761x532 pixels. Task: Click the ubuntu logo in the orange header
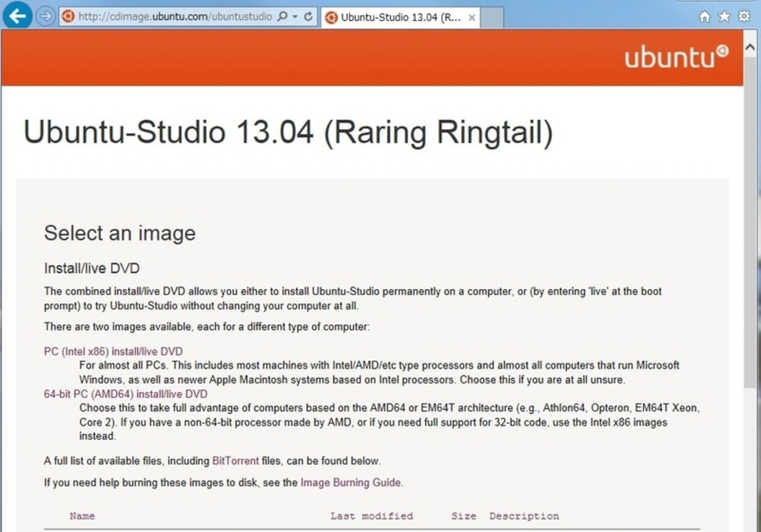[677, 57]
